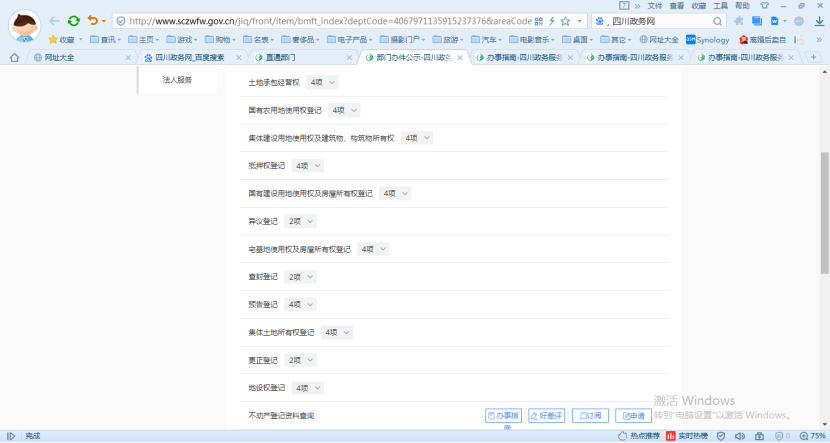Click the 申请 button

[x=632, y=415]
